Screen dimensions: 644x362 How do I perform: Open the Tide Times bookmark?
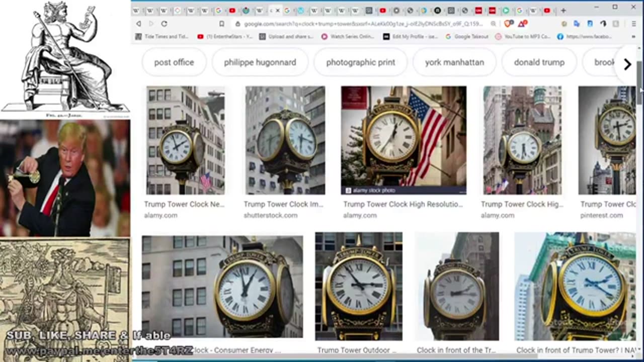162,36
